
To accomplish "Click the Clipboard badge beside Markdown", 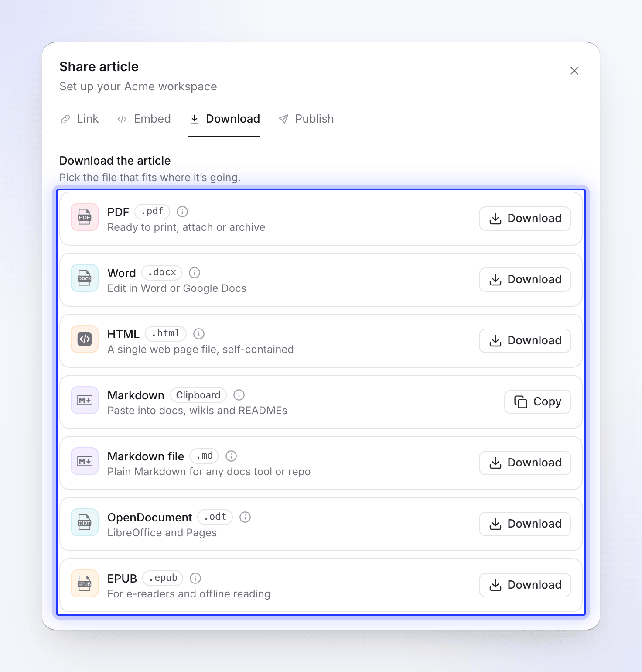I will (198, 395).
